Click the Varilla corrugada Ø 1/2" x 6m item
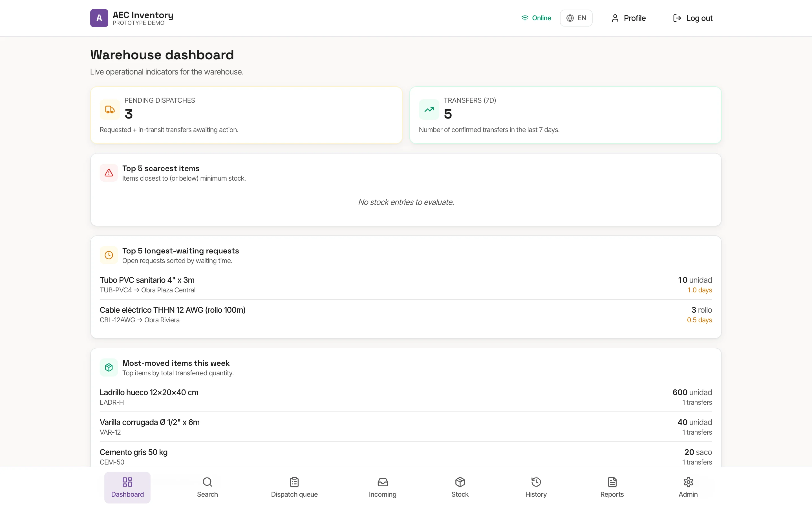This screenshot has width=812, height=508. 406,427
